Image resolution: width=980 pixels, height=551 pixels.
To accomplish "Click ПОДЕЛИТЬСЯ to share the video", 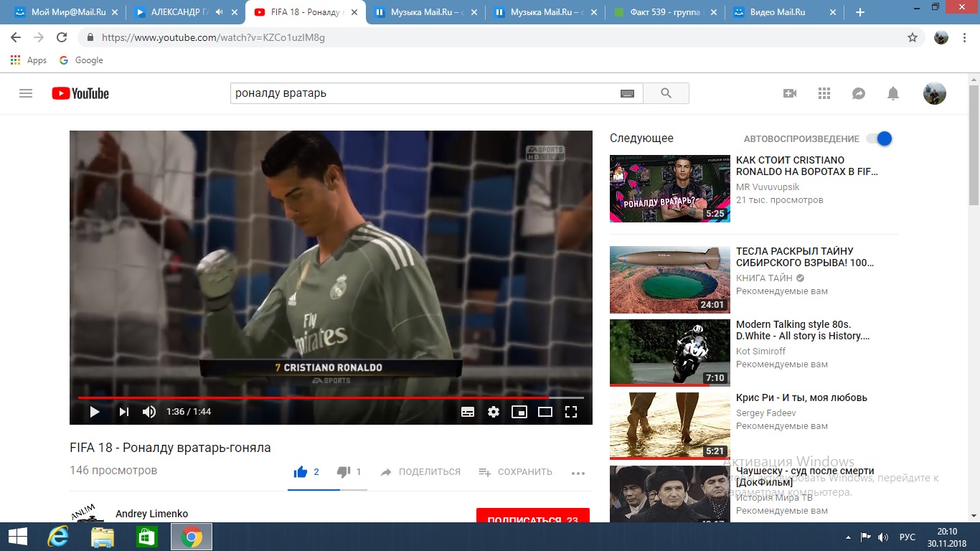I will coord(420,472).
